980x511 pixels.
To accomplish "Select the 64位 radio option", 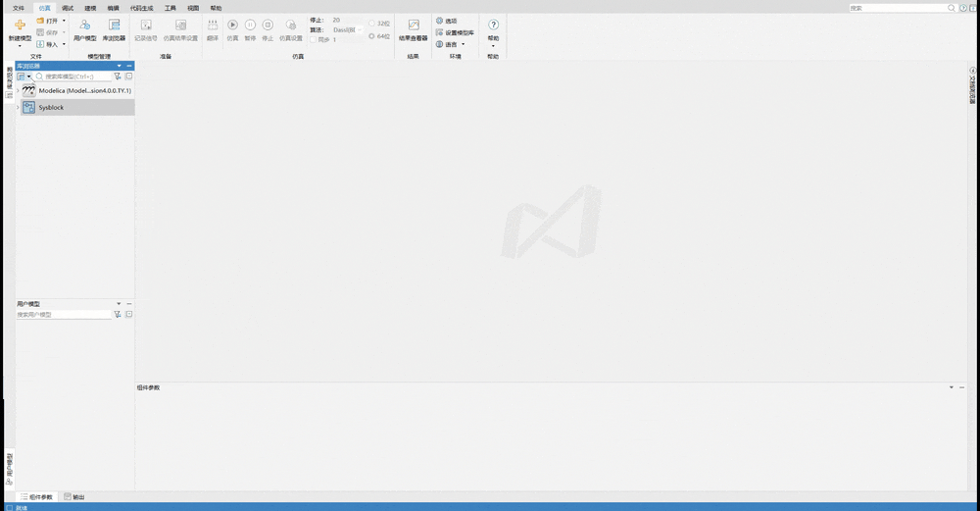I will (371, 36).
